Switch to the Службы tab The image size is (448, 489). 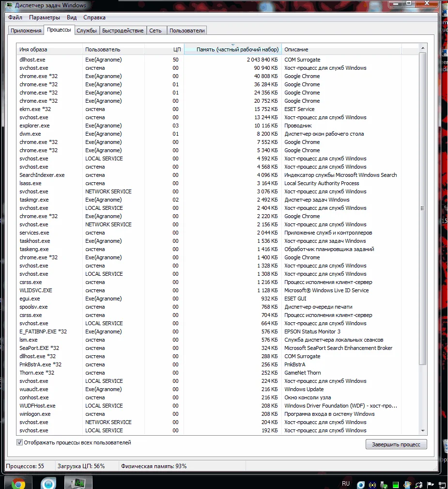point(87,31)
